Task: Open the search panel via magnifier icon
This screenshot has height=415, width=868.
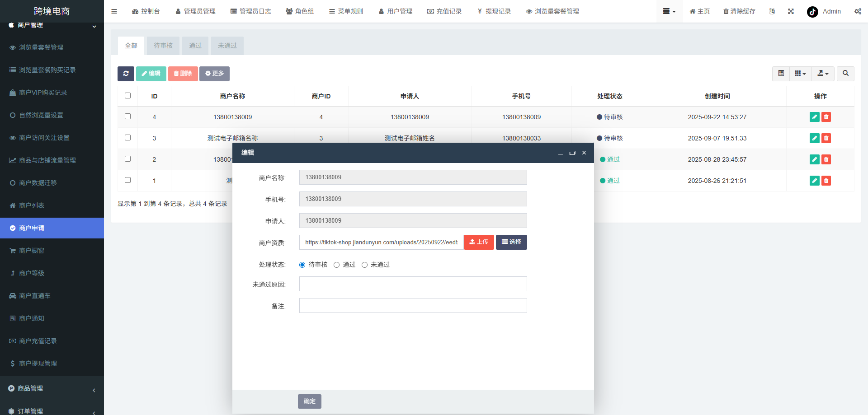Action: pos(845,74)
